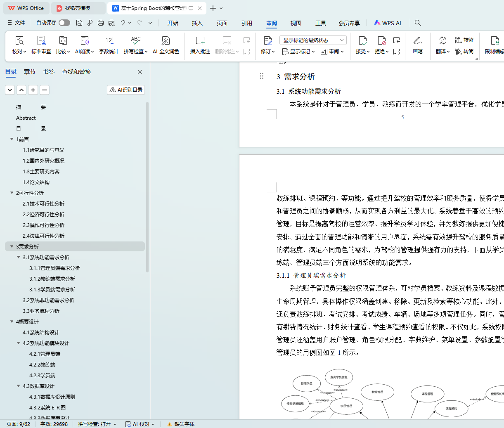Open the Show Markup (显示标记) dropdown
The width and height of the screenshot is (504, 428).
[x=298, y=52]
